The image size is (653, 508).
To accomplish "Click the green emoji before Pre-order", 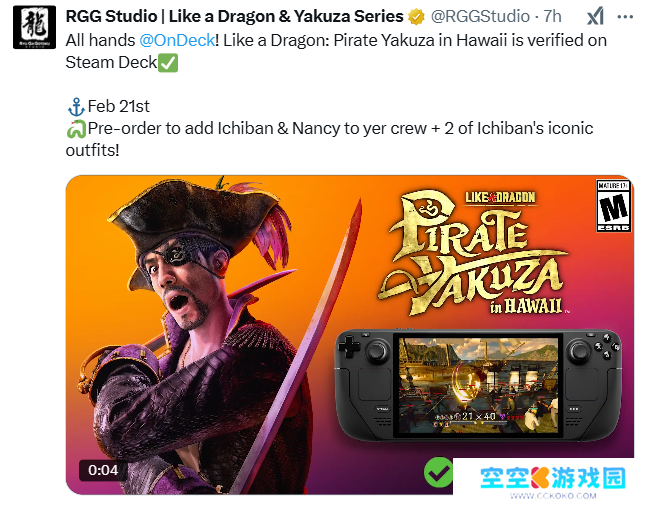I will [75, 130].
